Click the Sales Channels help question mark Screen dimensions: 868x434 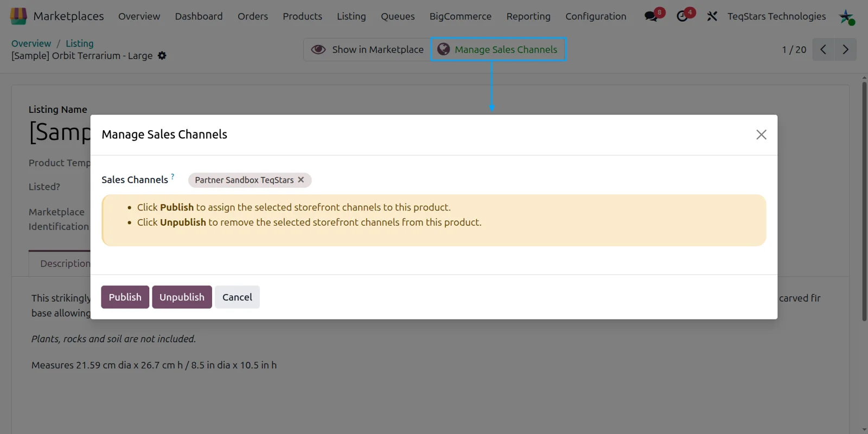click(x=173, y=176)
